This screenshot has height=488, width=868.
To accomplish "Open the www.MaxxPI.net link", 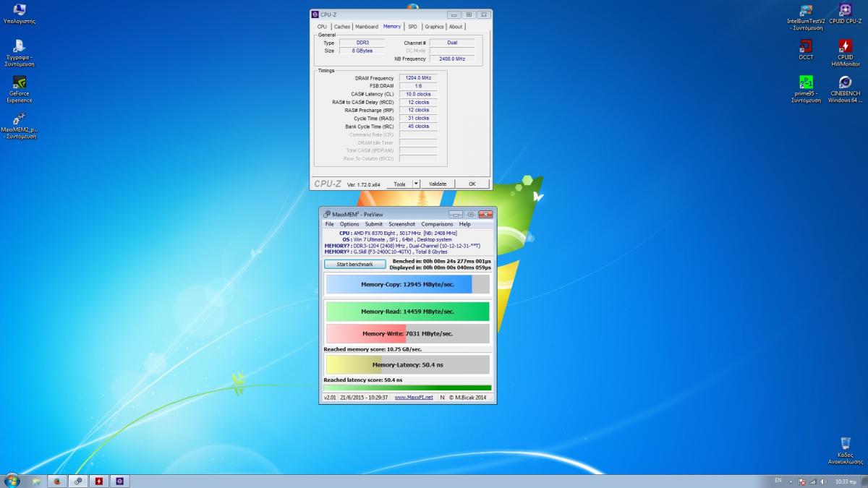I will click(414, 397).
